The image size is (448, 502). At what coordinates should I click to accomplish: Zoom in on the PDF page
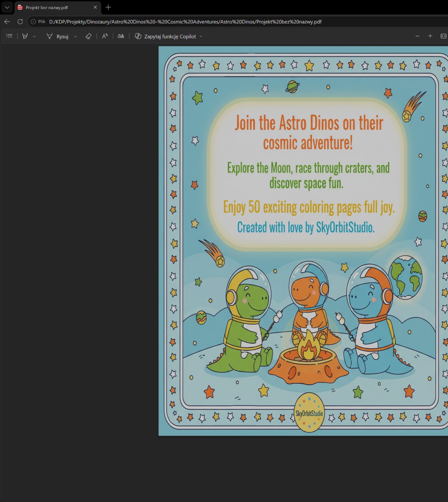coord(430,36)
